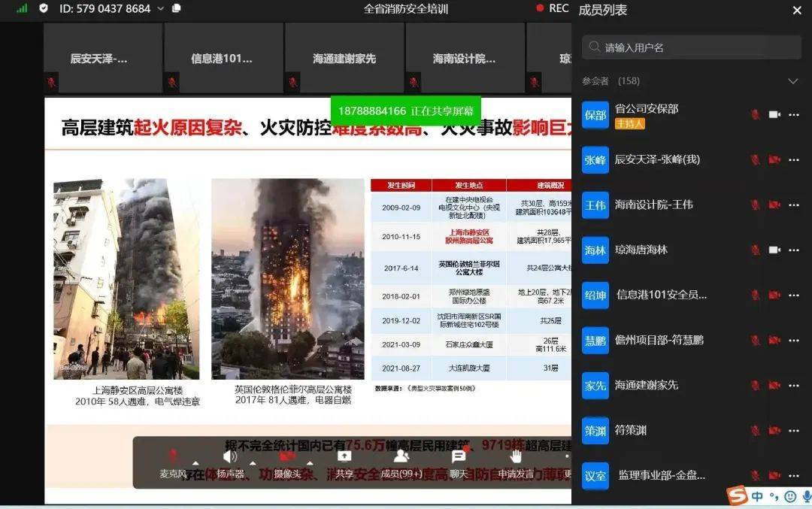The height and width of the screenshot is (509, 812).
Task: Focus the 请输入用户名 search field
Action: pos(692,47)
